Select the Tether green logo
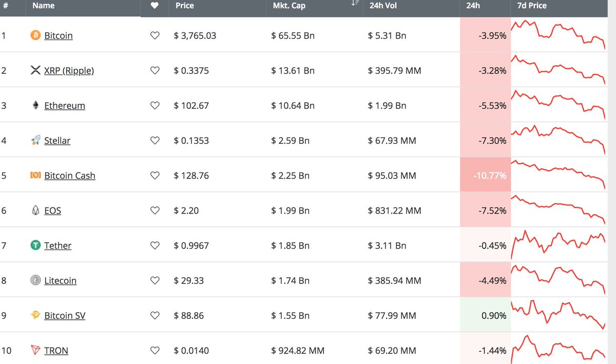The image size is (616, 364). coord(35,245)
